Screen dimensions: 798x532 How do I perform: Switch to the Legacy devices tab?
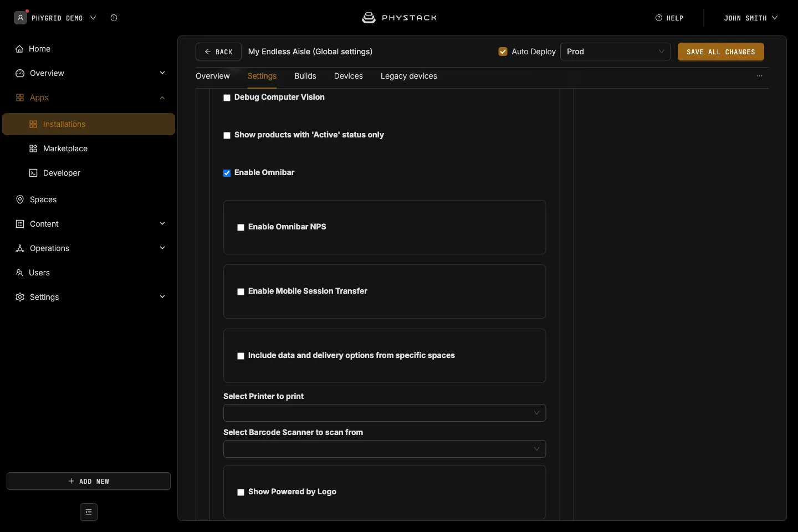[409, 76]
